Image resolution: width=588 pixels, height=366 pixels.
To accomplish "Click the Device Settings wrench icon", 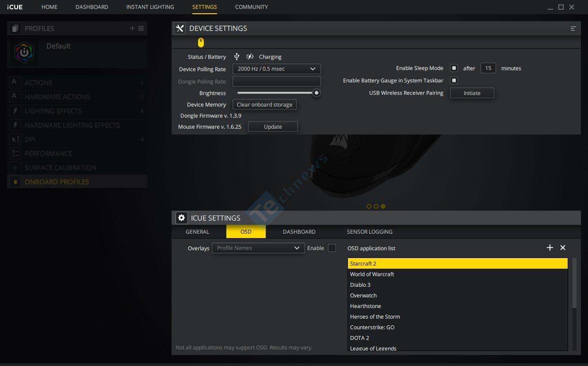I will coord(179,28).
